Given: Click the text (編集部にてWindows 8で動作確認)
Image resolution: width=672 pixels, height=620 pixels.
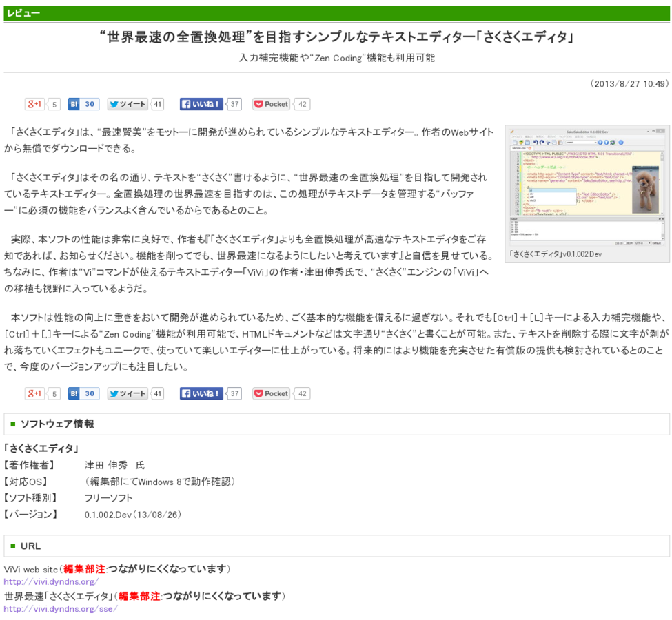Looking at the screenshot, I should (160, 482).
